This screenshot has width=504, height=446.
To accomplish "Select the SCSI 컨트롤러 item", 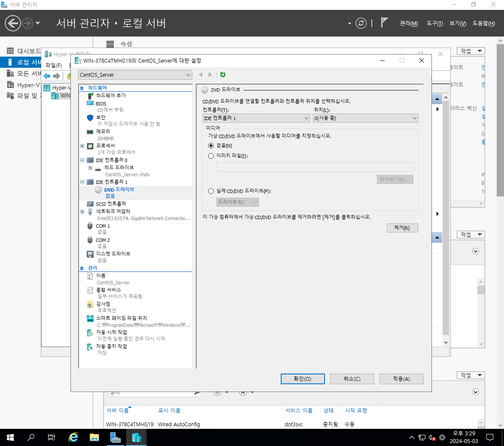I will pyautogui.click(x=111, y=204).
